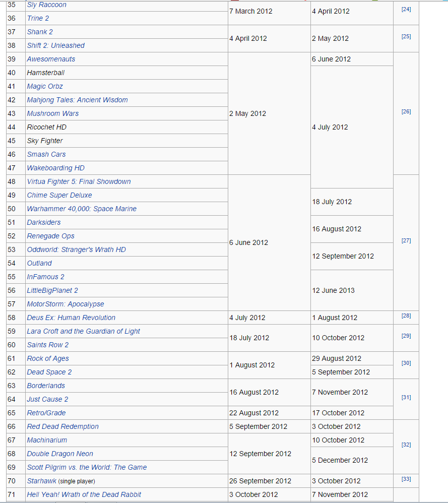
Task: Select citation link [33]
Action: (x=406, y=479)
